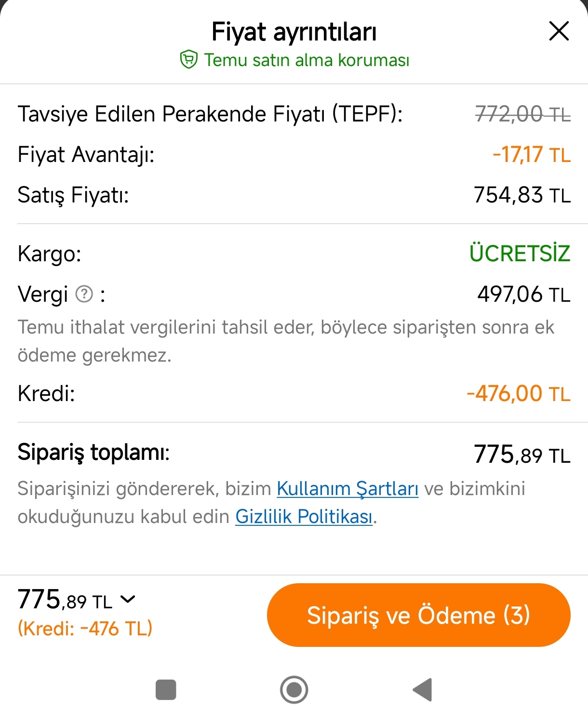Tap the Fiyat ayrıntıları title
This screenshot has width=588, height=724.
pyautogui.click(x=294, y=32)
